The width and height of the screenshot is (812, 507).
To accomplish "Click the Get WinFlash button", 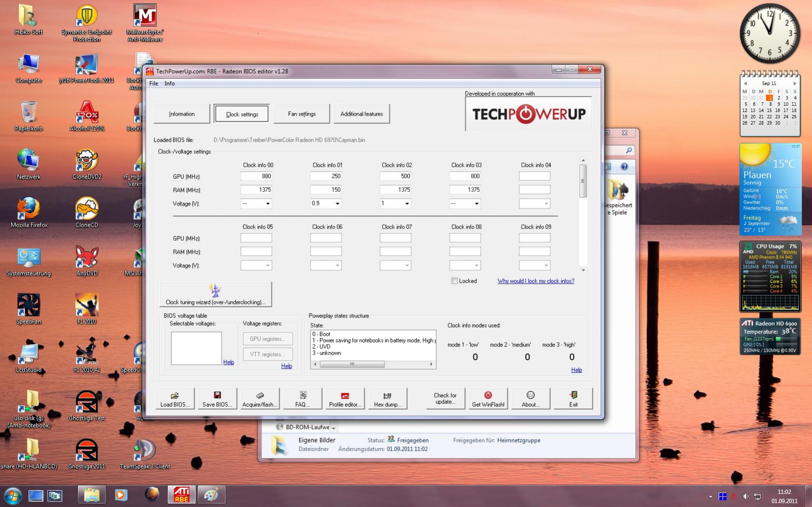I will point(488,399).
